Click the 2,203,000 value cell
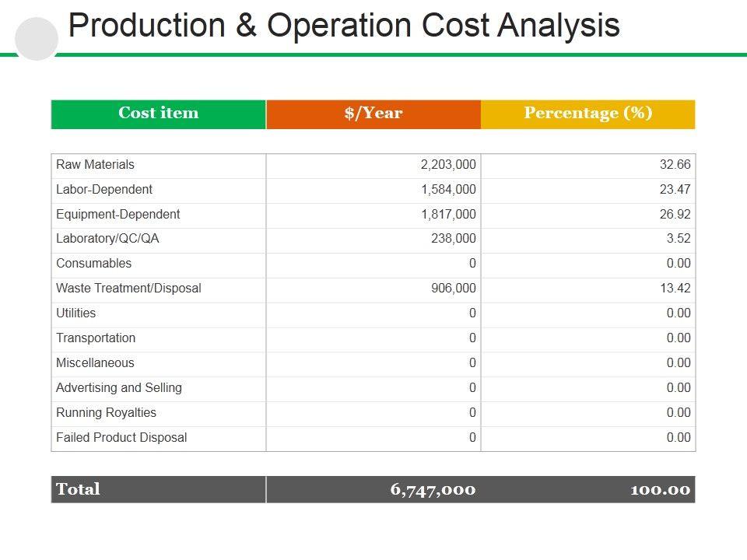 pyautogui.click(x=447, y=165)
